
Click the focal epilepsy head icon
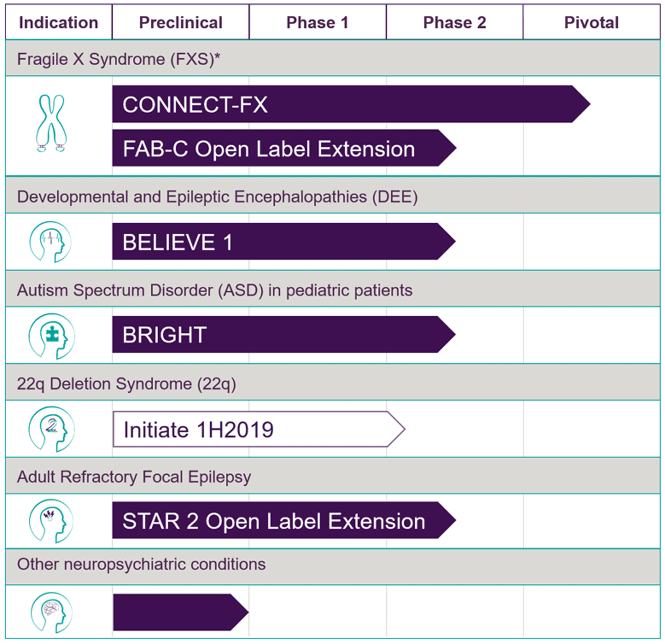click(51, 521)
